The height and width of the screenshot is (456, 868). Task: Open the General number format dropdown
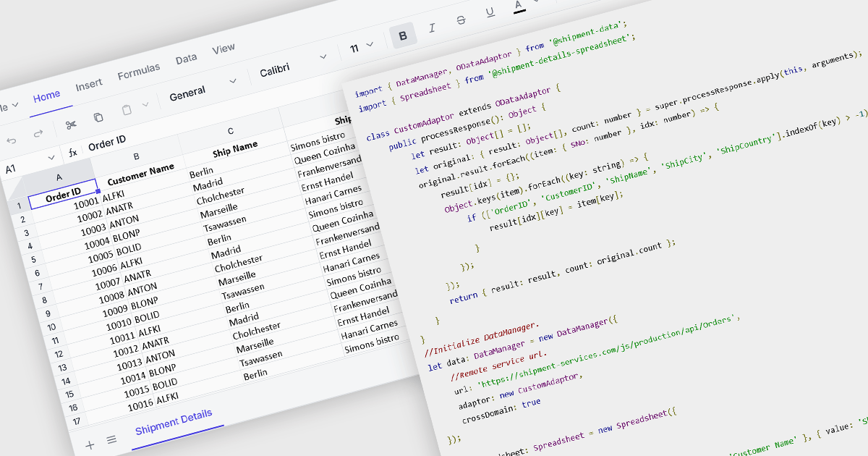(x=203, y=90)
